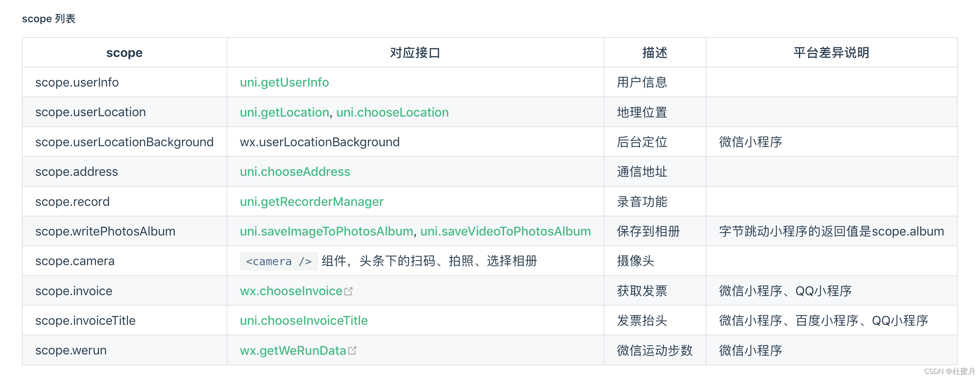Click the 微信运动步数 description cell
This screenshot has height=379, width=980.
(655, 351)
